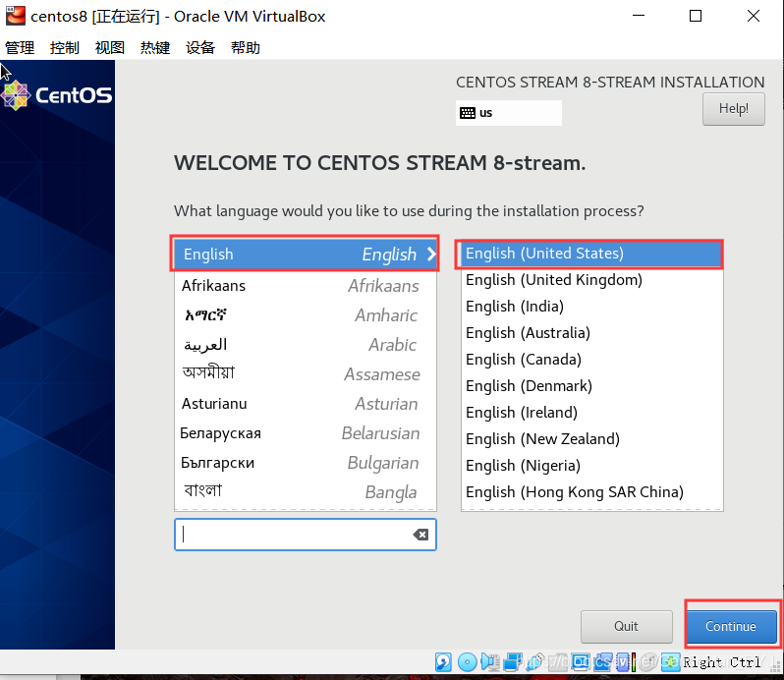This screenshot has height=680, width=784.
Task: Select Arabic in the language list
Action: (305, 345)
